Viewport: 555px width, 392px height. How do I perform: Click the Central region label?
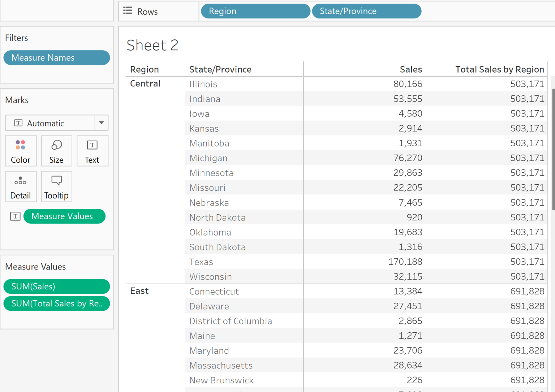145,83
